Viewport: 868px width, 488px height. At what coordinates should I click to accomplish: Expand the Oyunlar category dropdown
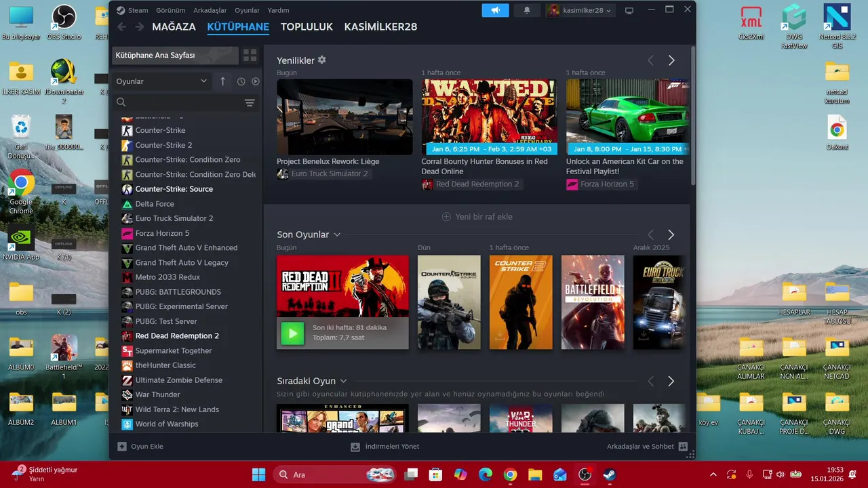(x=162, y=81)
